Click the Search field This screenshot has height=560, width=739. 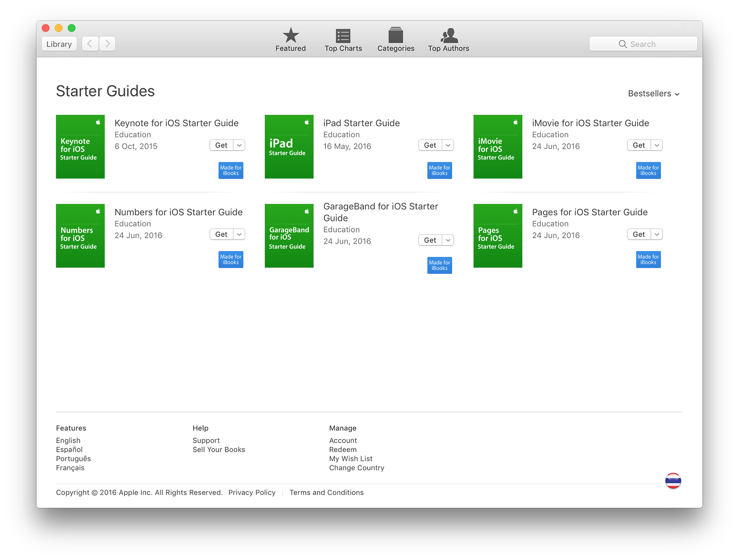pyautogui.click(x=643, y=44)
